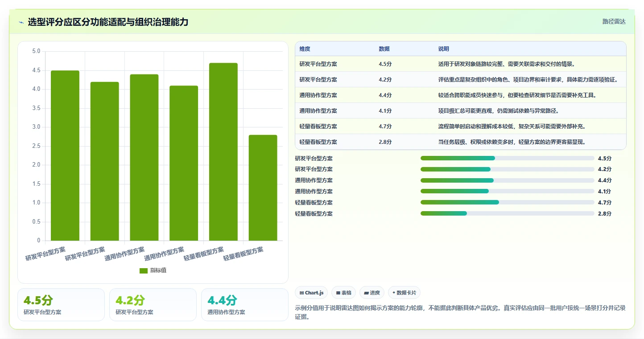Click the footer note starting 示例分值用于说明雷达图

point(460,312)
